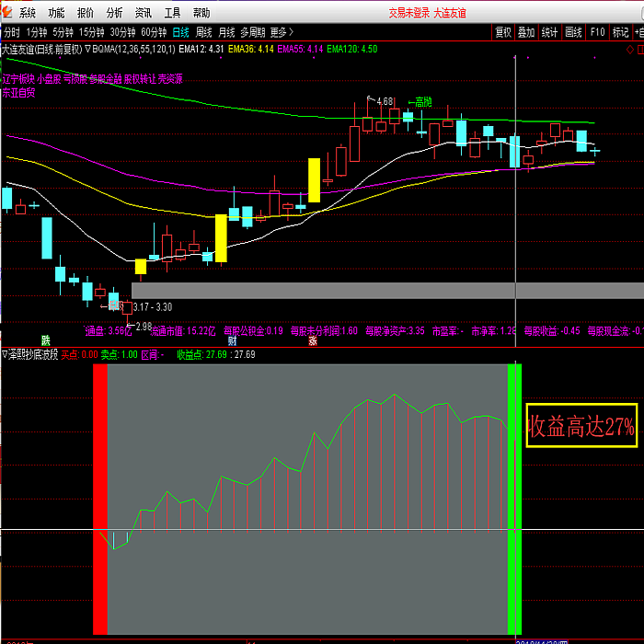Select the 日线 daily chart tab
Image resolution: width=644 pixels, height=644 pixels.
pyautogui.click(x=180, y=32)
